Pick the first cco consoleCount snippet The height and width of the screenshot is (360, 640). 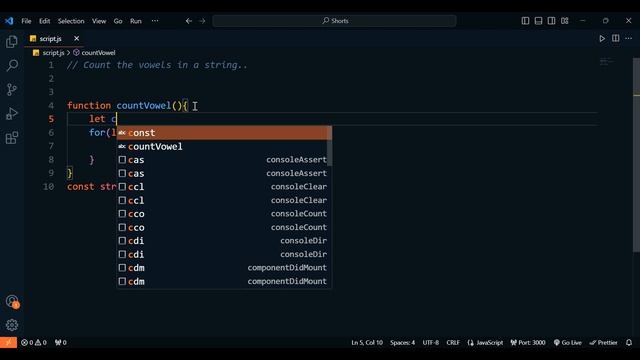tap(224, 213)
